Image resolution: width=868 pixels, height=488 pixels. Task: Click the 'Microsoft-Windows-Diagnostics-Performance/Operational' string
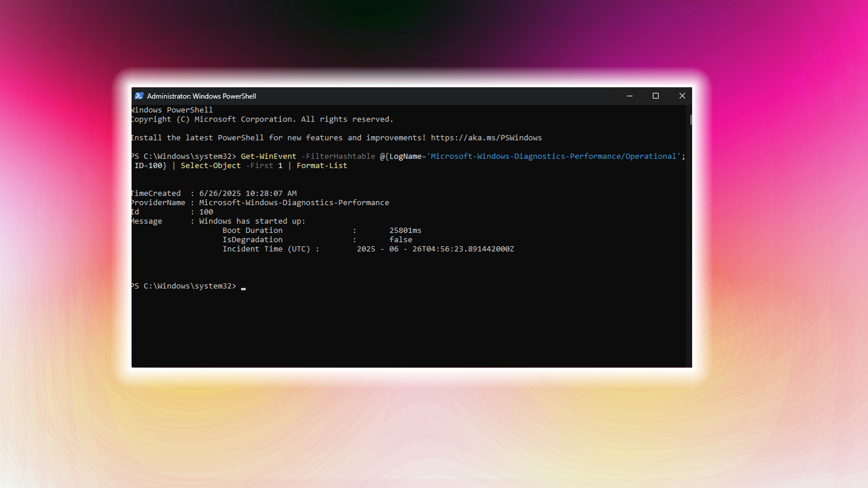pos(554,156)
